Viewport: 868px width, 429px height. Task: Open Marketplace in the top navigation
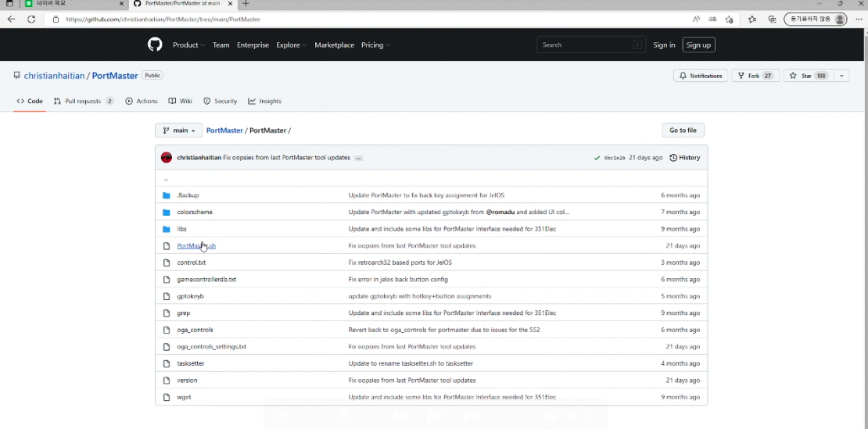point(335,45)
